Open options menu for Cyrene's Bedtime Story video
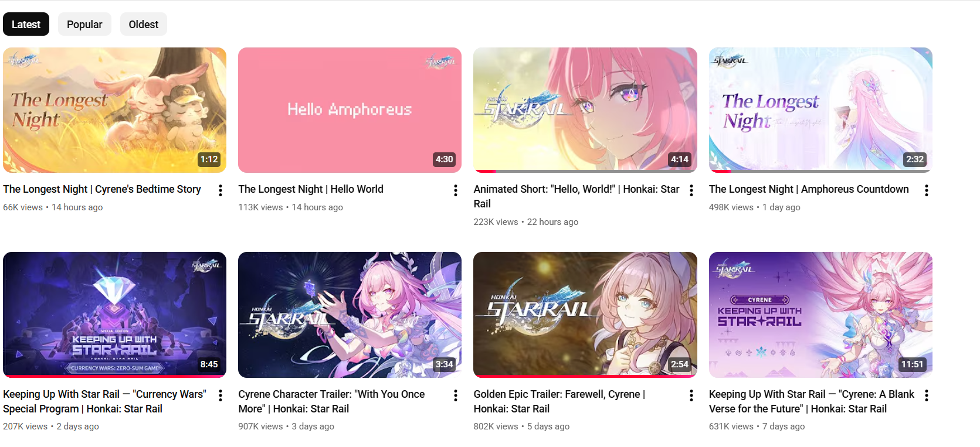The width and height of the screenshot is (980, 447). (221, 190)
